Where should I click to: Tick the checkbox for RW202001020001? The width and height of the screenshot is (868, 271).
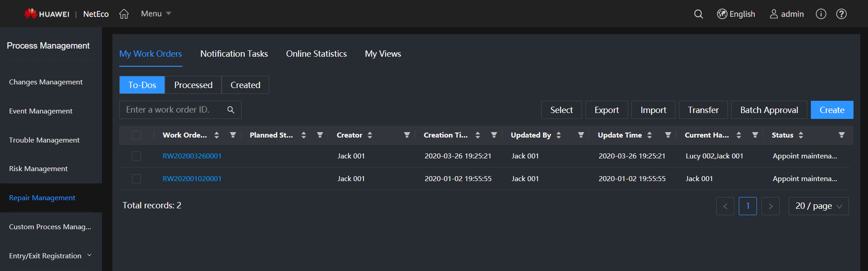coord(136,179)
